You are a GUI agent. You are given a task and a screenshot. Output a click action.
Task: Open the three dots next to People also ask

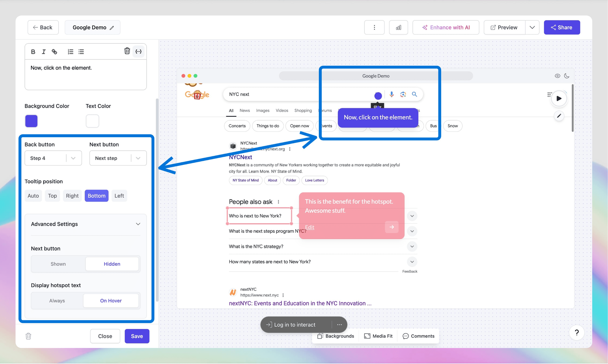pos(278,202)
